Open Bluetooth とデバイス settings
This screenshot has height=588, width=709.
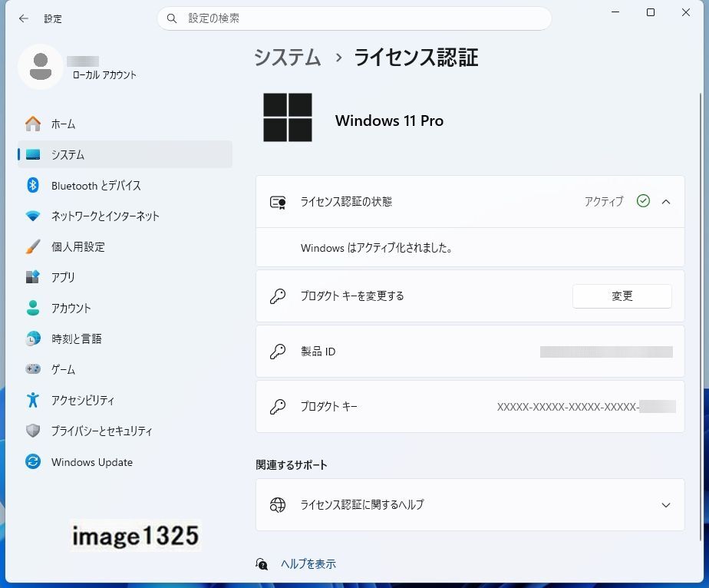pos(124,185)
